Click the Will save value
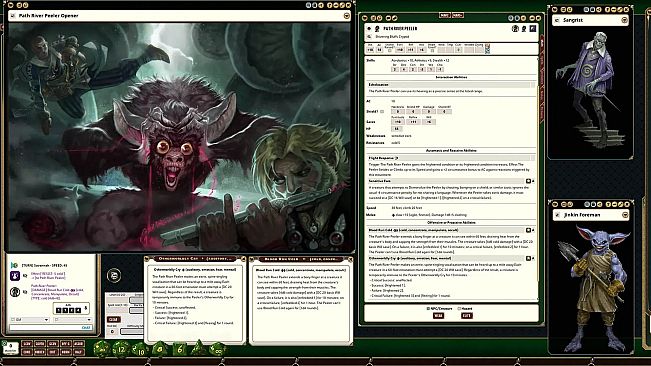 (429, 122)
